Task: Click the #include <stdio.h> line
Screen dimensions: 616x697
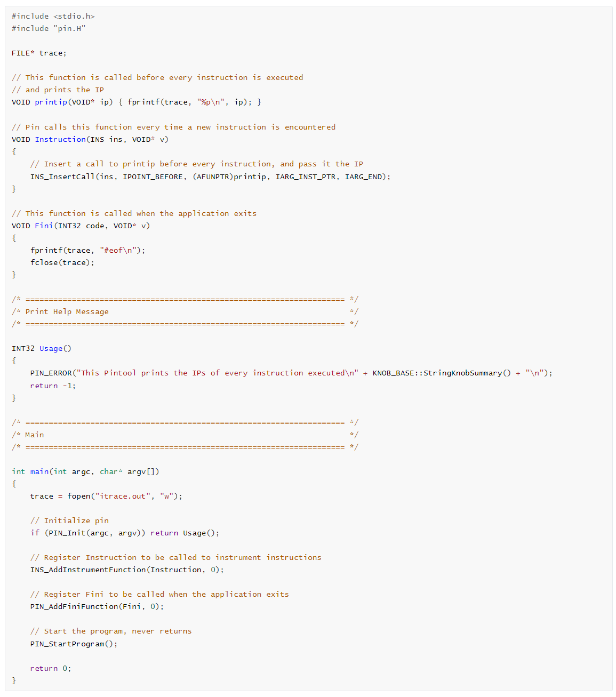Action: (x=53, y=16)
